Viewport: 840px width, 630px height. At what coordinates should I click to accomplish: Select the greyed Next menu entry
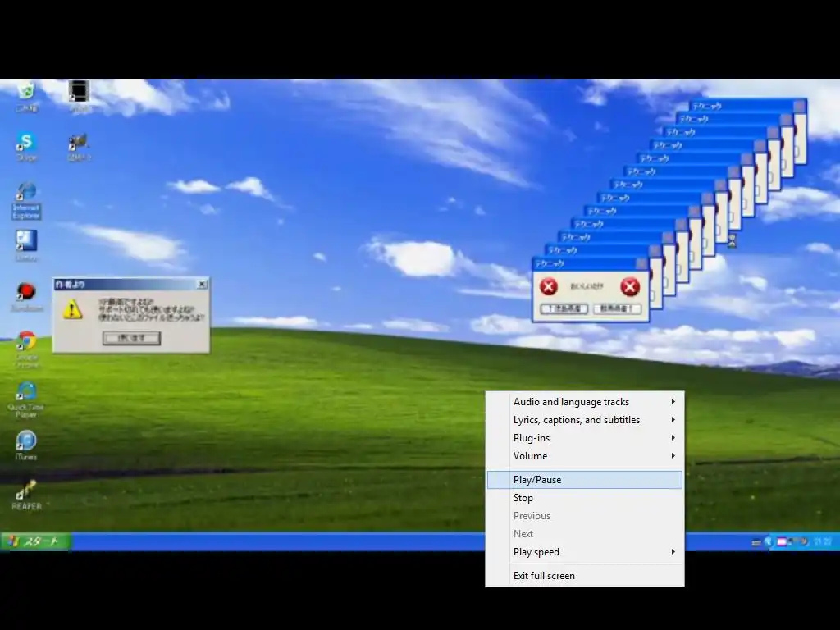tap(584, 533)
